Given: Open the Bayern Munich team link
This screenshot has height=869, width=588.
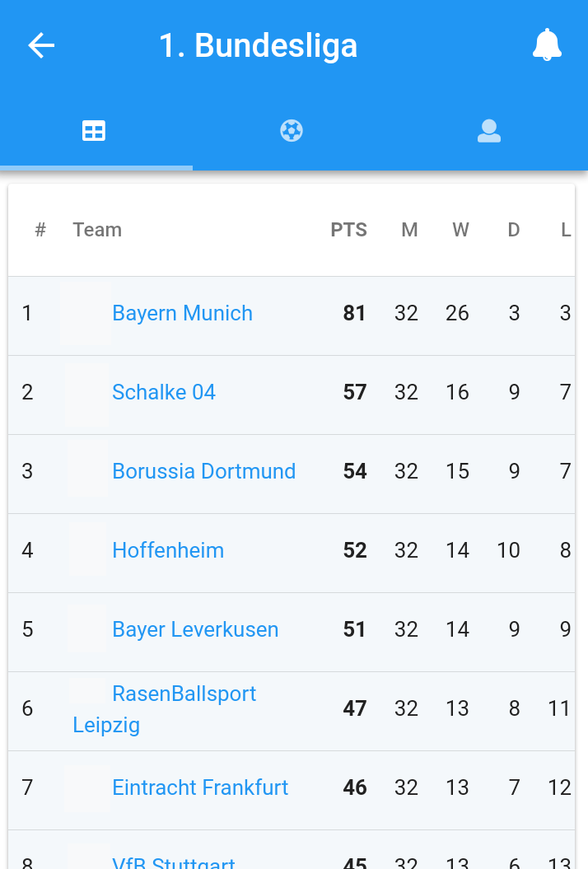Looking at the screenshot, I should [x=182, y=313].
